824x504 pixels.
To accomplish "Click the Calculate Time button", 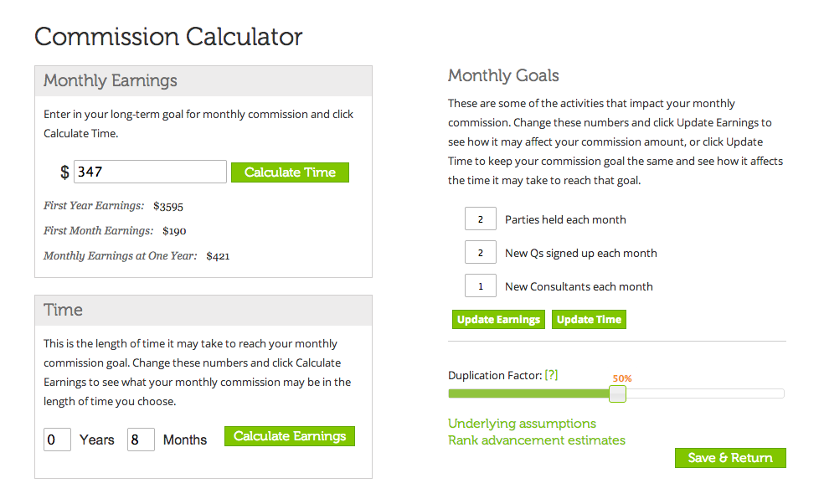I will tap(290, 172).
